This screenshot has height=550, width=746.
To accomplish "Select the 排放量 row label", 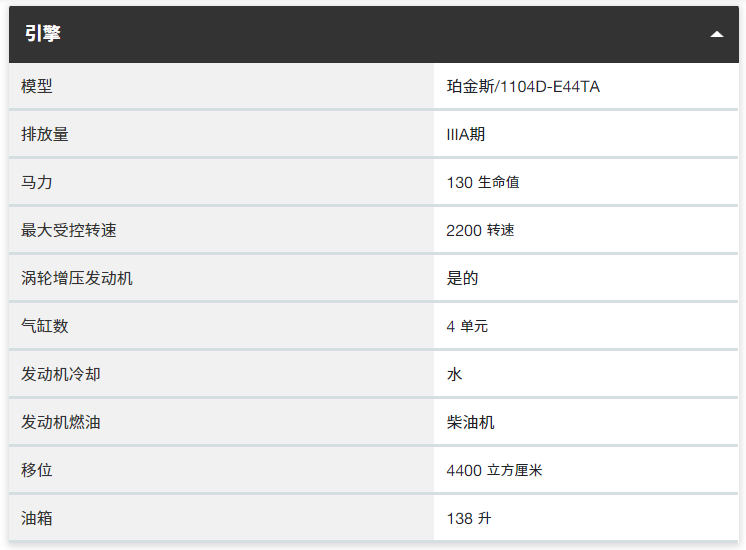I will click(45, 135).
